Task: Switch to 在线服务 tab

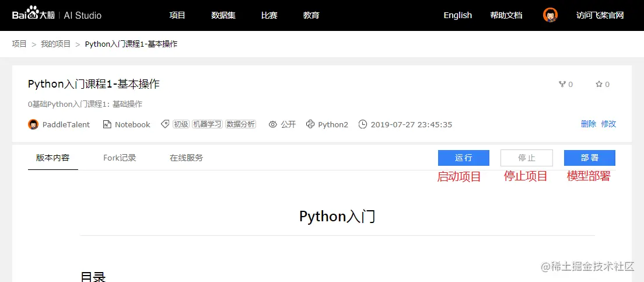Action: (x=187, y=158)
